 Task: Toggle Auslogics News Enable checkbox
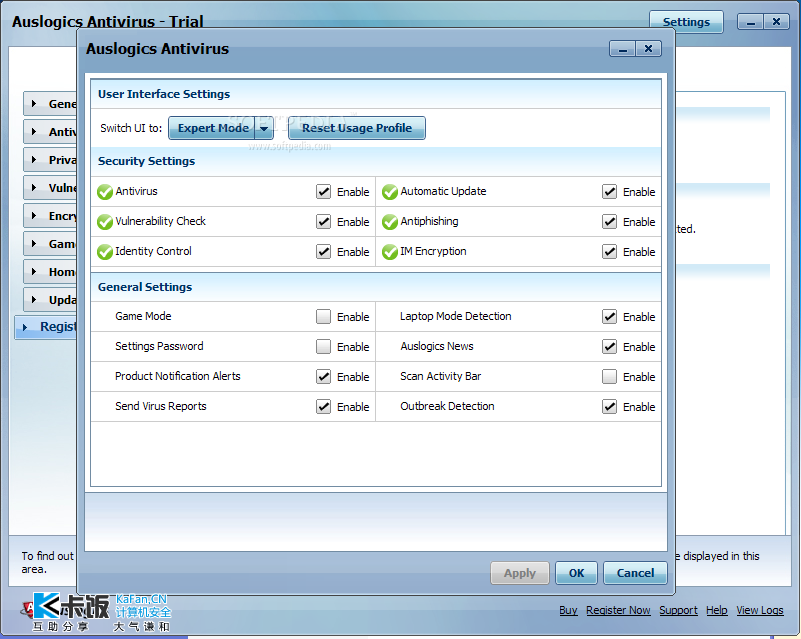click(609, 347)
